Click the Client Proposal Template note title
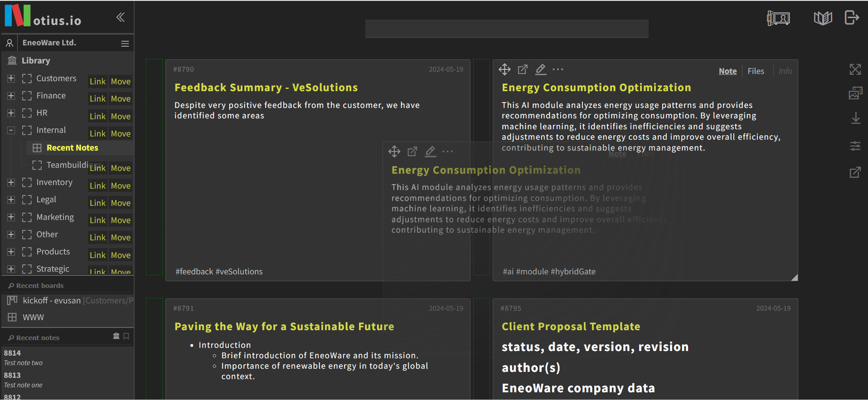Viewport: 868px width, 400px height. (x=571, y=327)
